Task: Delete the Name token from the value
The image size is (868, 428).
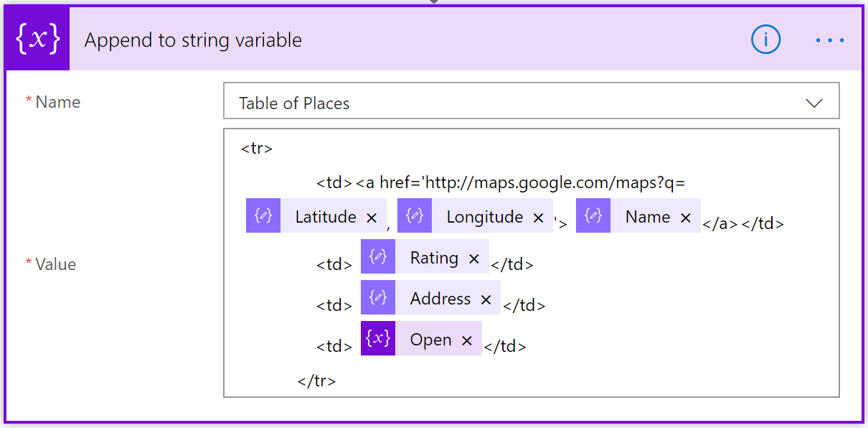Action: click(686, 218)
